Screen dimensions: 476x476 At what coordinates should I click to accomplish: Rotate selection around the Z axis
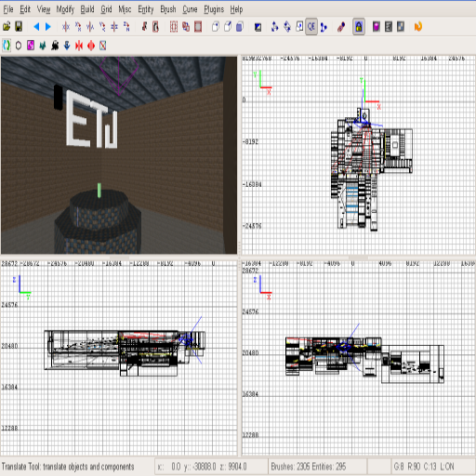tap(126, 27)
